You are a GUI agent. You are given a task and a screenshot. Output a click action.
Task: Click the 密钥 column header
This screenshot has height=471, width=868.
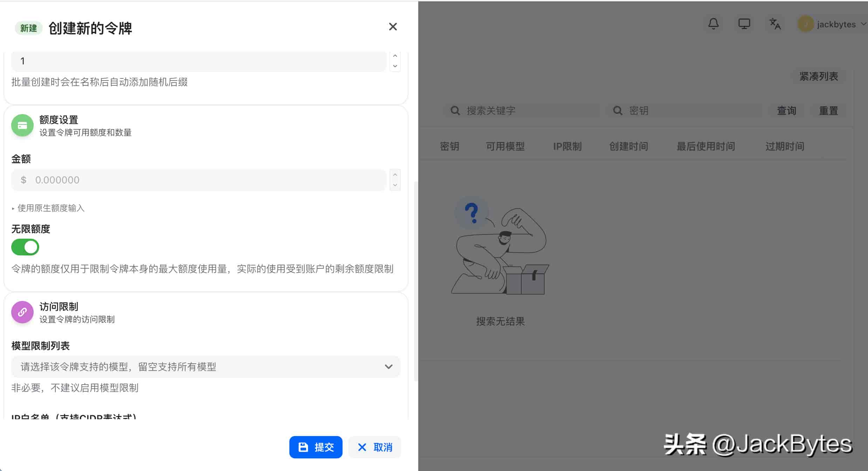click(449, 146)
